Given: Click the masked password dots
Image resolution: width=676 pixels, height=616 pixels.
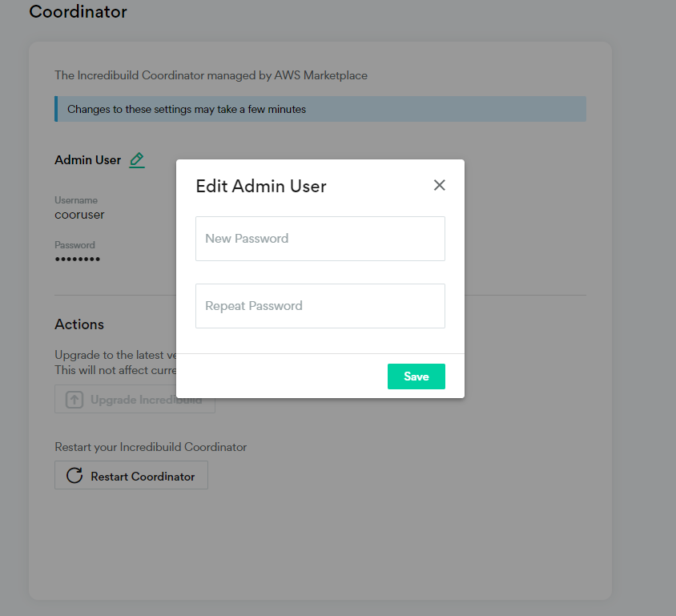Looking at the screenshot, I should (77, 259).
